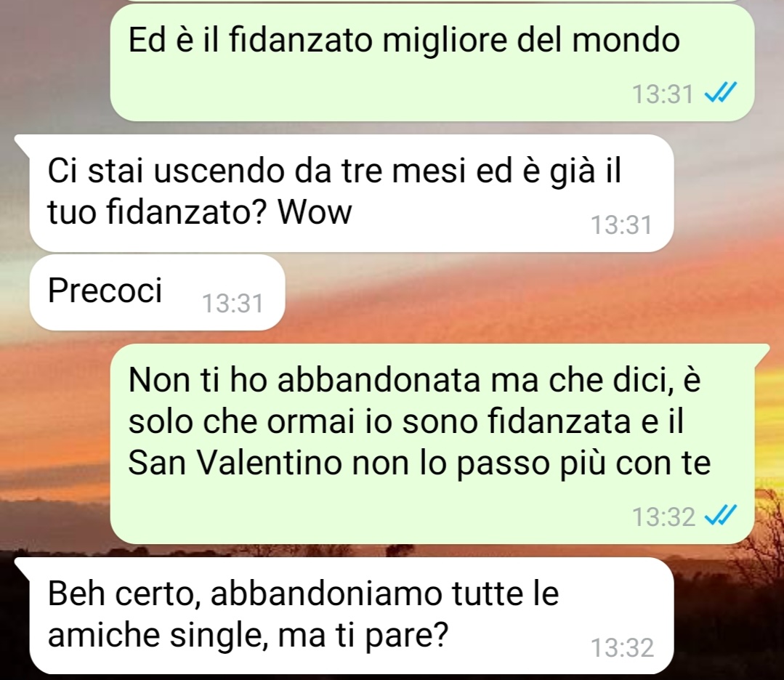Click the 13:31 timestamp next to "Precoci"
The height and width of the screenshot is (680, 784).
[233, 304]
